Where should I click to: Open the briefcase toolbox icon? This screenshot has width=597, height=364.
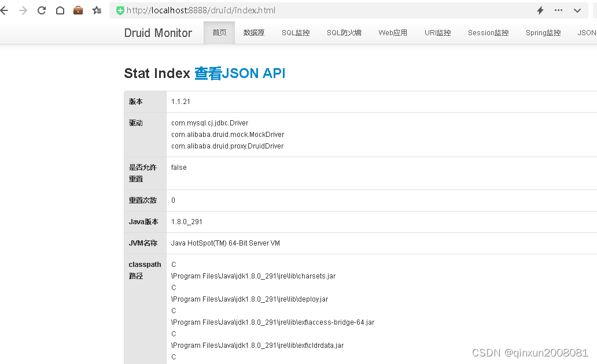(78, 10)
